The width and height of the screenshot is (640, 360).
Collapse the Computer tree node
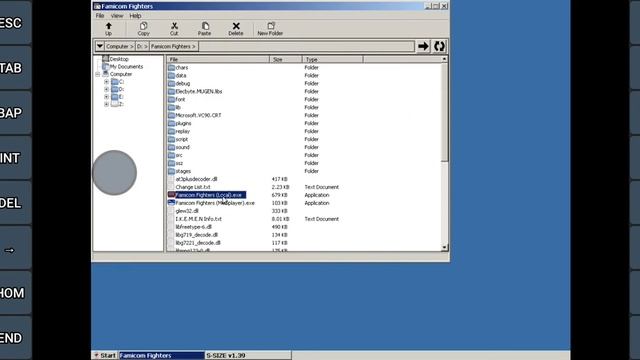point(98,74)
